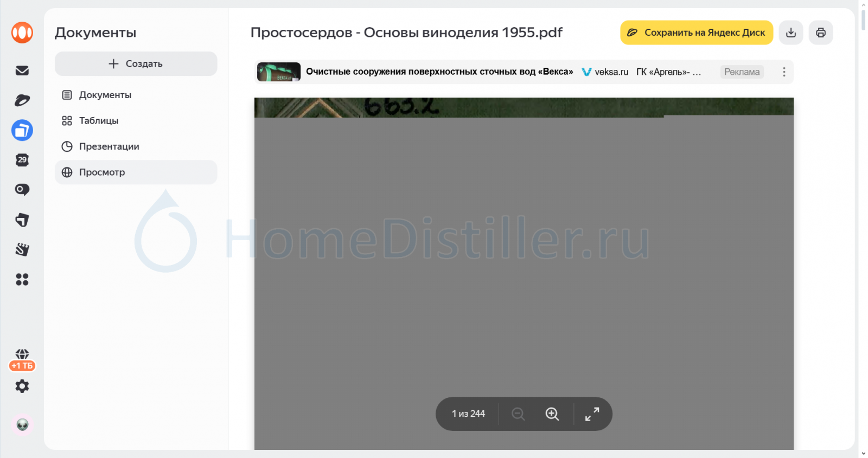Open Yandex Mail from the sidebar

22,70
